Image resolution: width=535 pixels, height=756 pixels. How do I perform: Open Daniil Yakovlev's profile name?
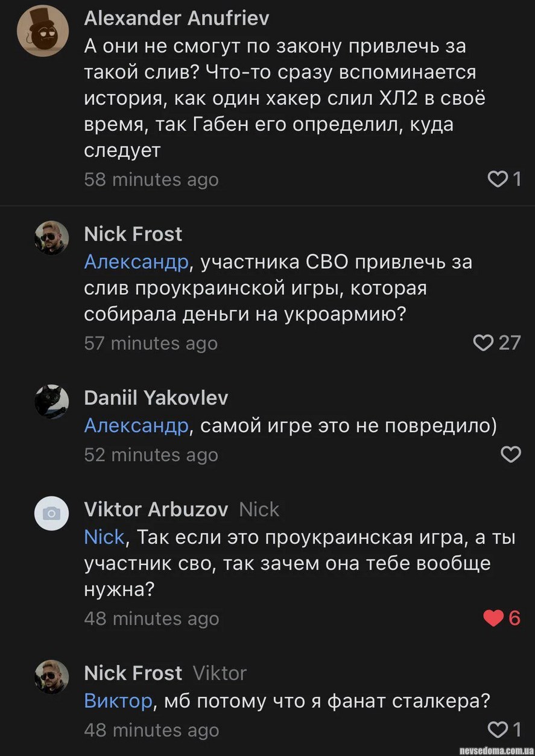point(156,397)
